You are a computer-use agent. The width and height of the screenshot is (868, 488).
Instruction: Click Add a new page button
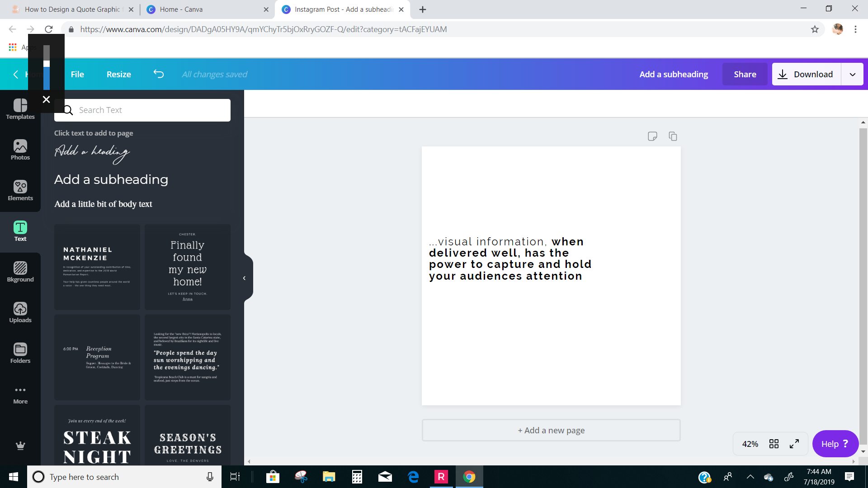[x=551, y=430]
